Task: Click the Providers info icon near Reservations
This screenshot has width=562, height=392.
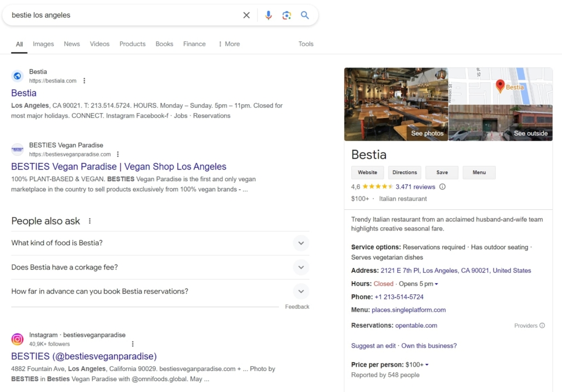Action: pos(542,325)
